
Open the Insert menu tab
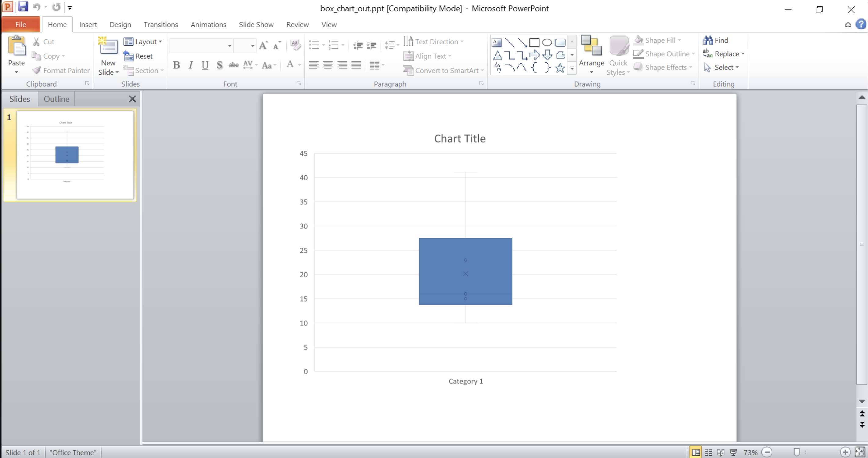click(x=88, y=25)
